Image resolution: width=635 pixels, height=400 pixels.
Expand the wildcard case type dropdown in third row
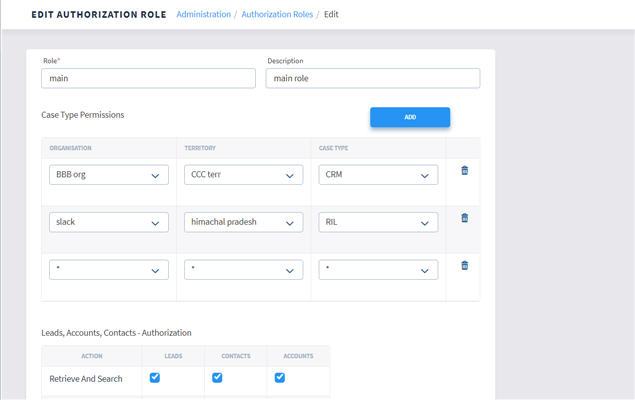[378, 270]
